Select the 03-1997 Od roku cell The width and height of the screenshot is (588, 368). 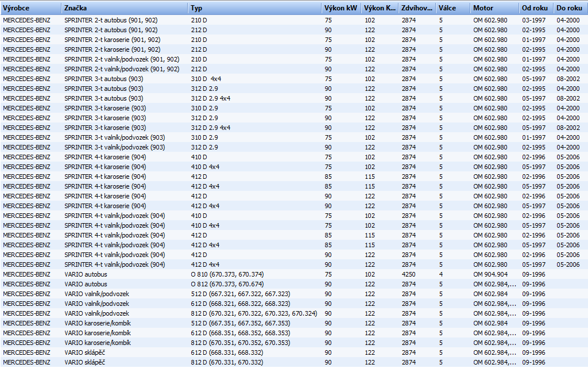(533, 20)
